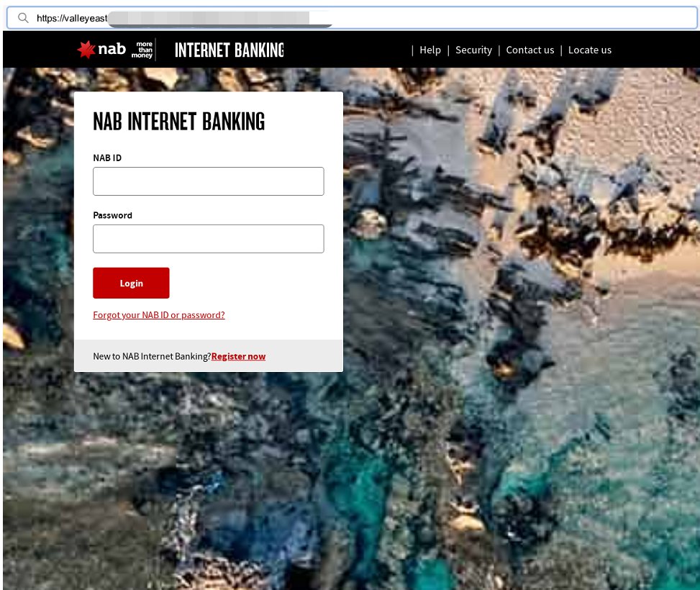Click the 'New to NAB Internet Banking?' text

152,356
